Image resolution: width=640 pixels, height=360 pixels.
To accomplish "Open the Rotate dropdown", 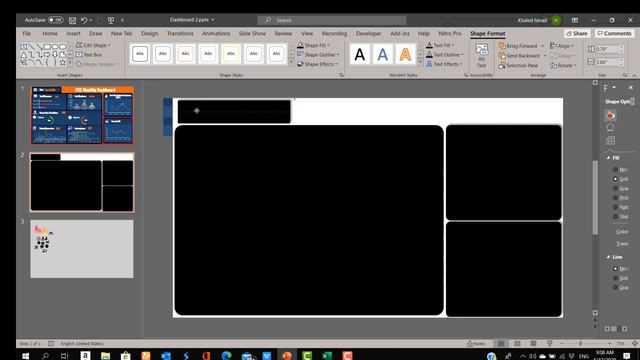I will [563, 65].
